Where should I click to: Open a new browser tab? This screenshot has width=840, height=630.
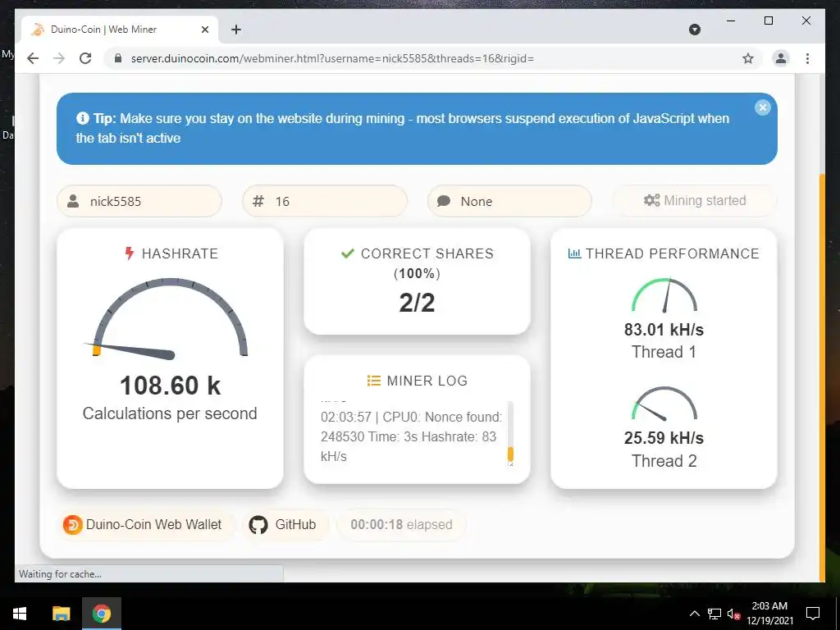coord(236,30)
